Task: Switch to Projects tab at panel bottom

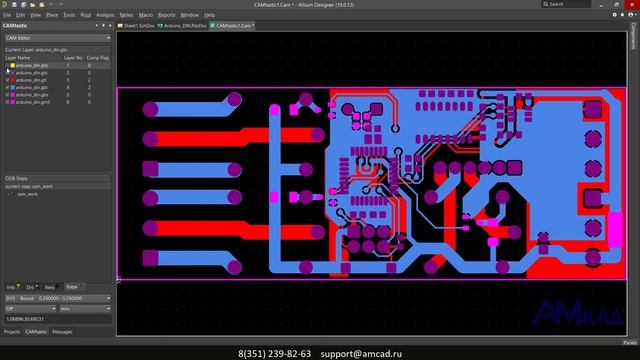Action: pos(12,332)
